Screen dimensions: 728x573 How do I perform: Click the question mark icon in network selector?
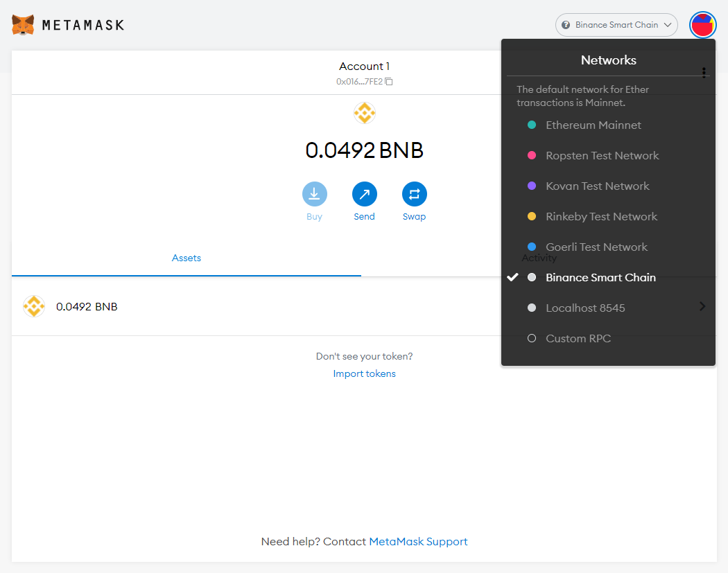[x=566, y=25]
